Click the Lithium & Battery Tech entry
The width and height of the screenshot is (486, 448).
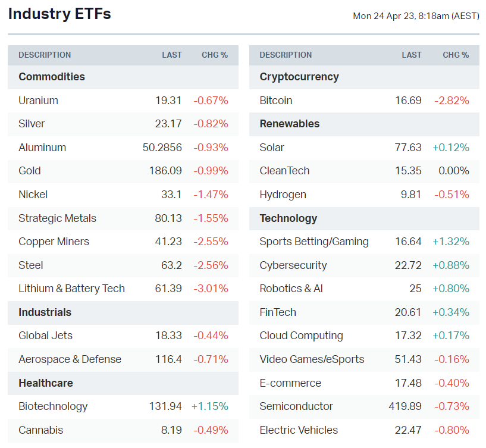pos(71,289)
